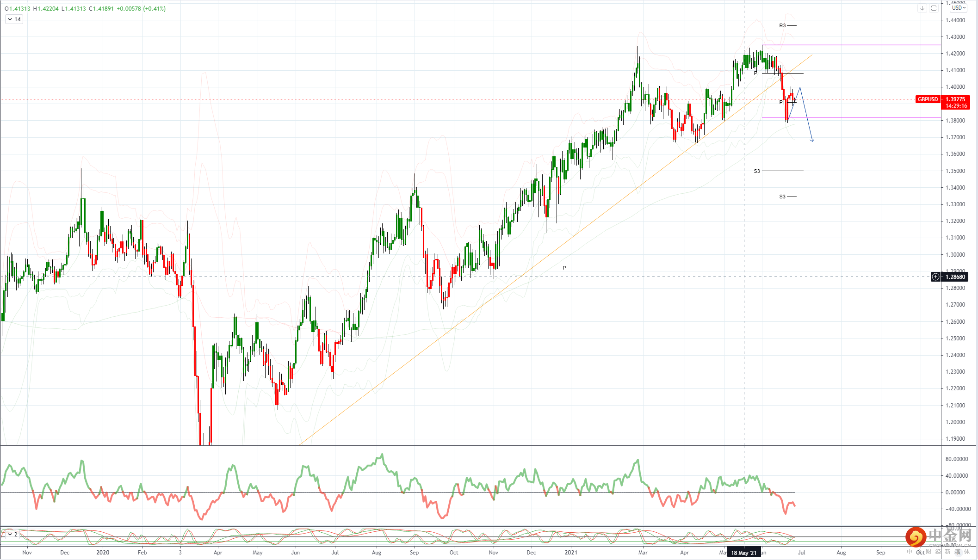Click the orange ascending trendline

coord(509,286)
